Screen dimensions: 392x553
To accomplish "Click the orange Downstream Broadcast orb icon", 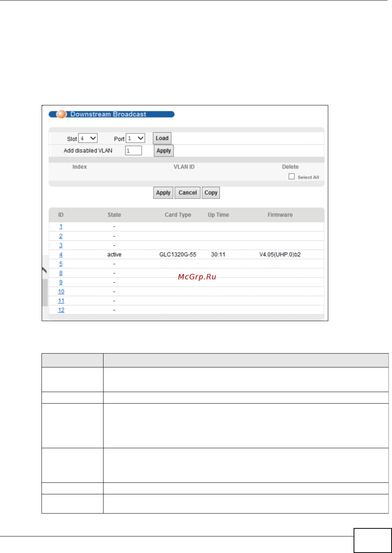I will (61, 114).
